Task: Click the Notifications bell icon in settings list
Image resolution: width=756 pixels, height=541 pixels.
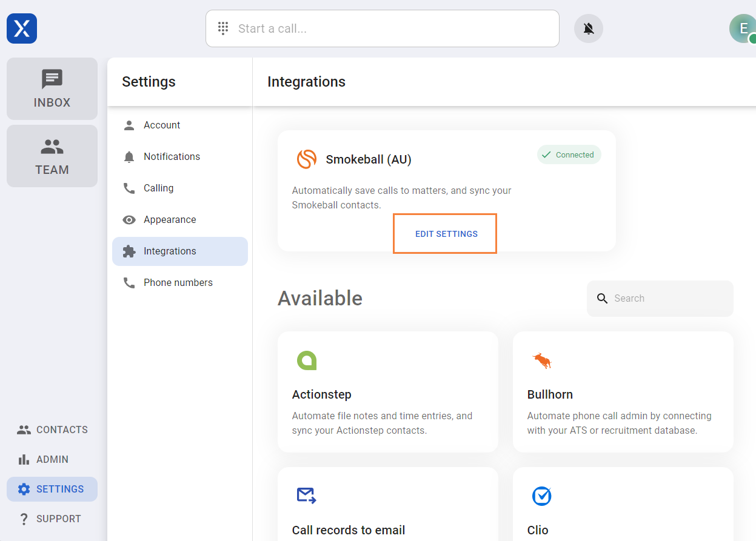Action: pos(129,157)
